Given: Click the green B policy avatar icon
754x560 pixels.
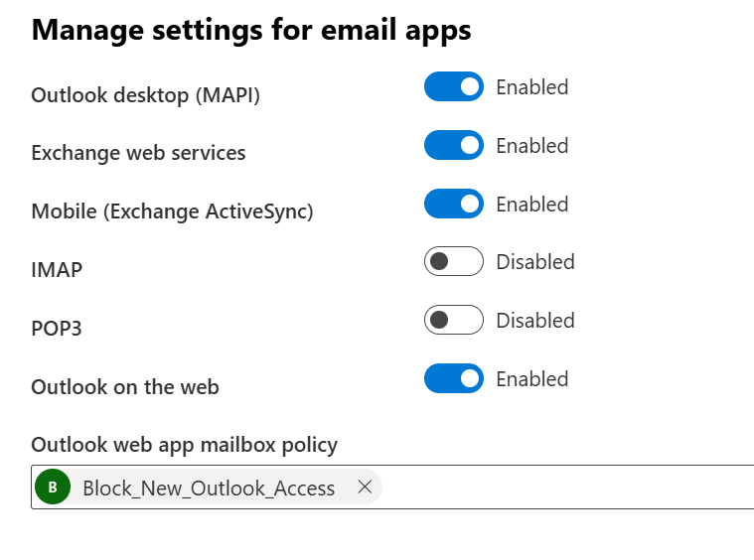Looking at the screenshot, I should point(53,487).
